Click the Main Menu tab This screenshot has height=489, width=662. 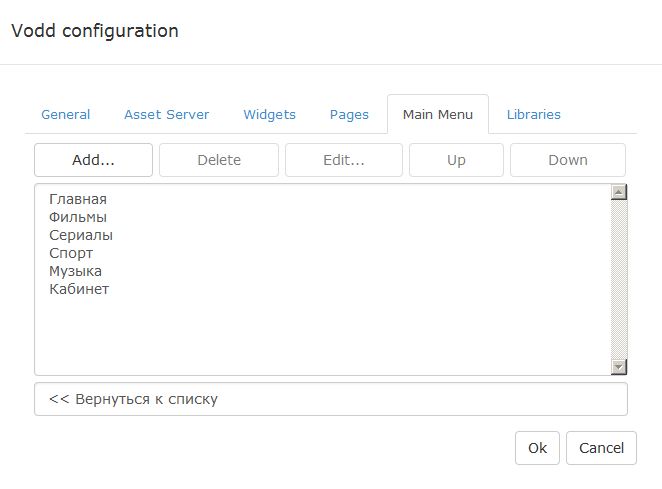click(x=438, y=114)
